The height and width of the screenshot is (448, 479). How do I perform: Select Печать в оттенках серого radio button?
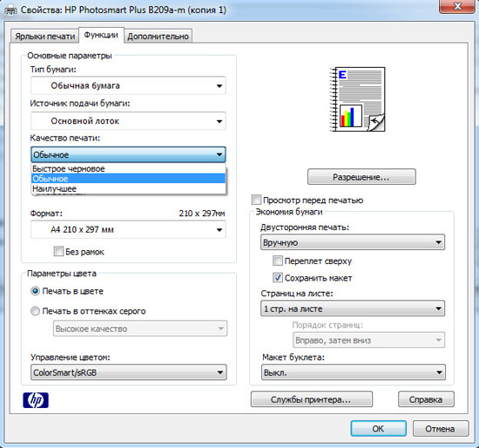tap(35, 311)
